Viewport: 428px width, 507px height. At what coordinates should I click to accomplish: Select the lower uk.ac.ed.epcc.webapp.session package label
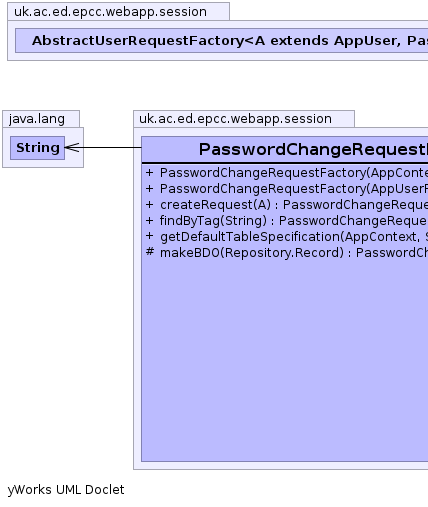tap(235, 119)
